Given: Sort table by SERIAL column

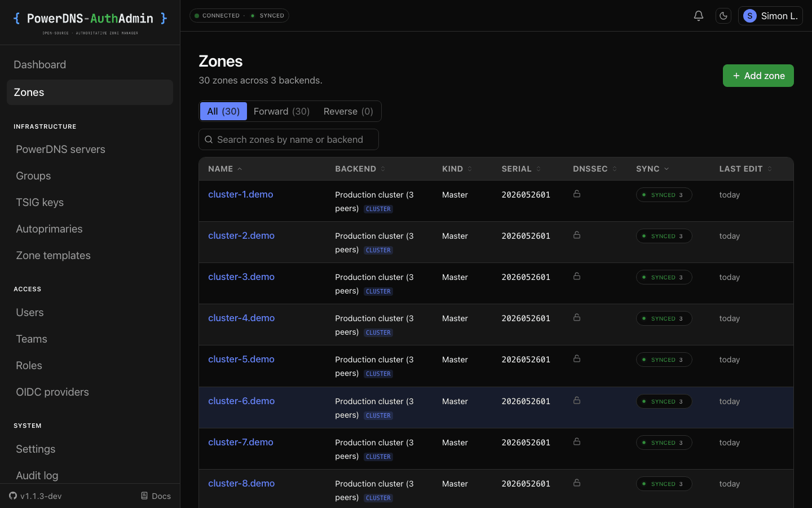Looking at the screenshot, I should (x=521, y=169).
